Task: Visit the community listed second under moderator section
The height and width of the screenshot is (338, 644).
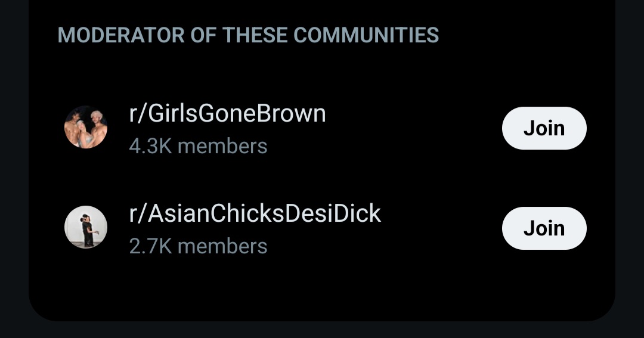Action: (x=255, y=213)
